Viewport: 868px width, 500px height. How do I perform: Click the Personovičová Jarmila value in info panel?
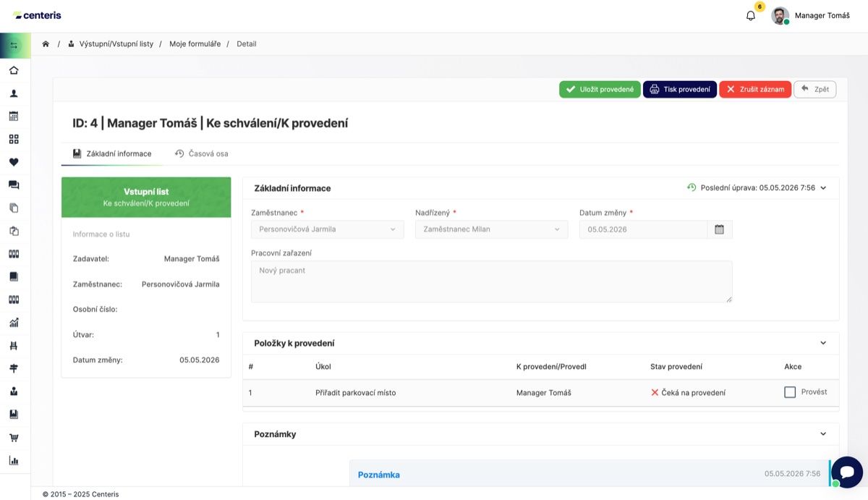pyautogui.click(x=181, y=284)
